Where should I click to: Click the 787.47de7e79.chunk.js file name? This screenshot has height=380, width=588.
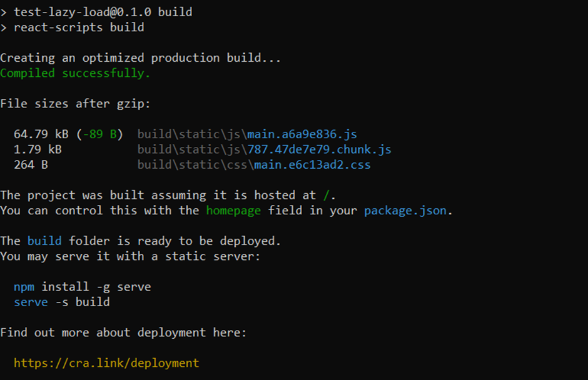(319, 149)
